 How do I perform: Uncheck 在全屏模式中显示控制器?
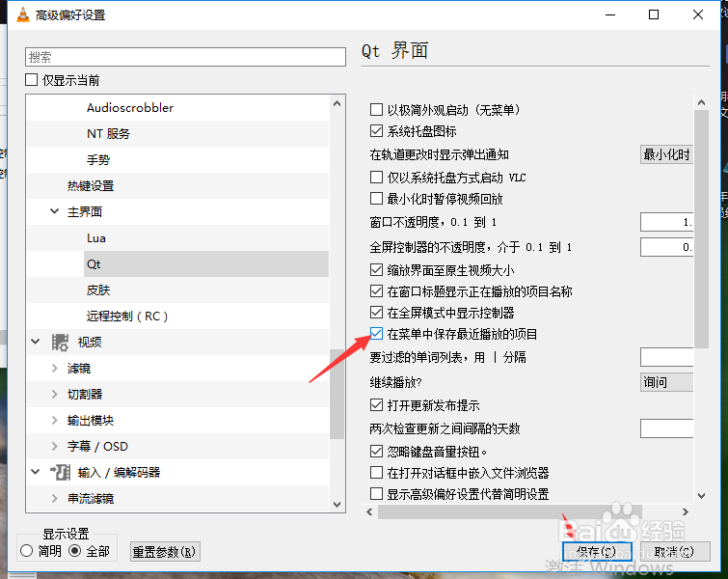[x=377, y=313]
